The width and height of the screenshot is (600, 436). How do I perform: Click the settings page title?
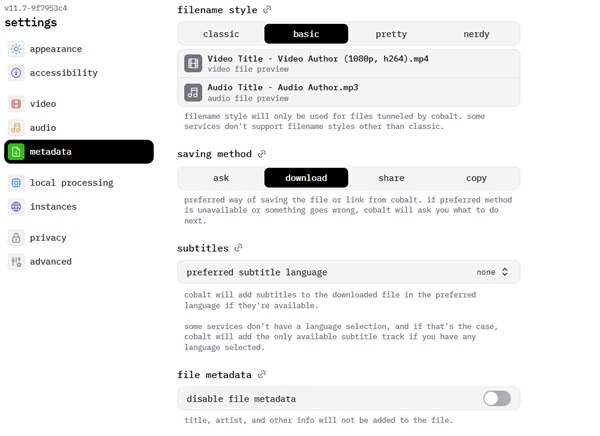point(31,23)
